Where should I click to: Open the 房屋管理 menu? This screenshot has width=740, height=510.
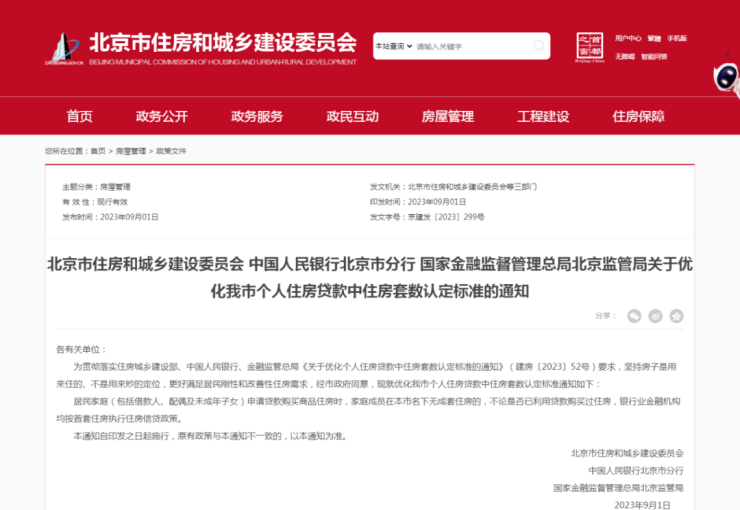448,116
